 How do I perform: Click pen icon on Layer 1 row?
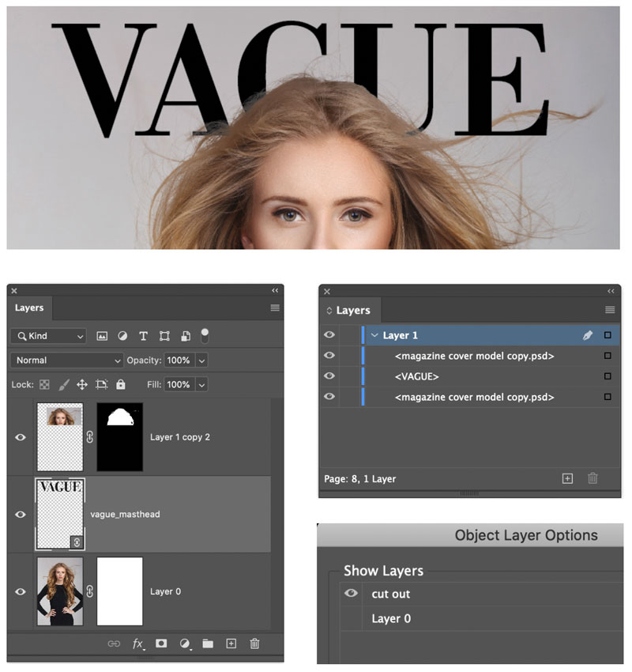588,335
